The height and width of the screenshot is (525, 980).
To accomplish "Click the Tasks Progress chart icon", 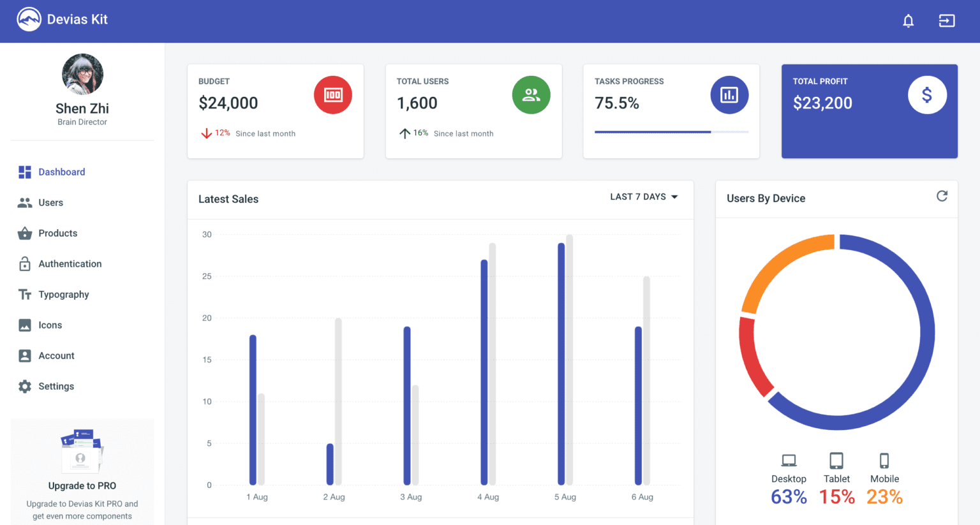I will click(x=729, y=94).
